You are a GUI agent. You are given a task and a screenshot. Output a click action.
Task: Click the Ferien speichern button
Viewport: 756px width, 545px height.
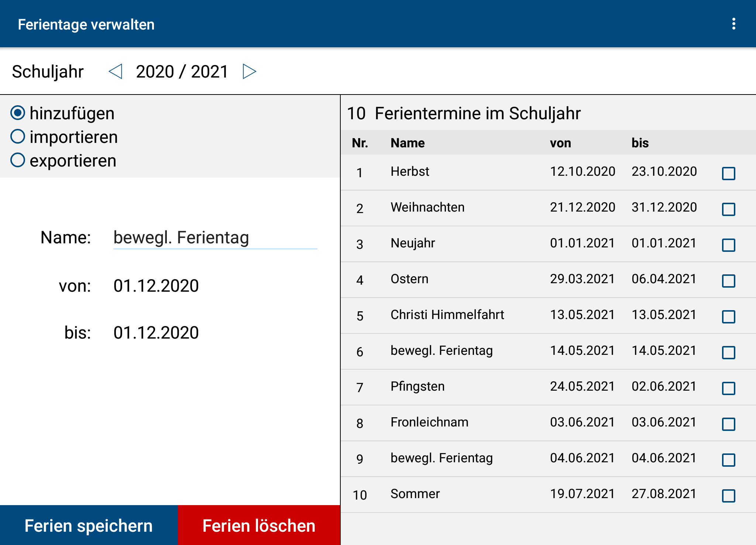tap(89, 525)
